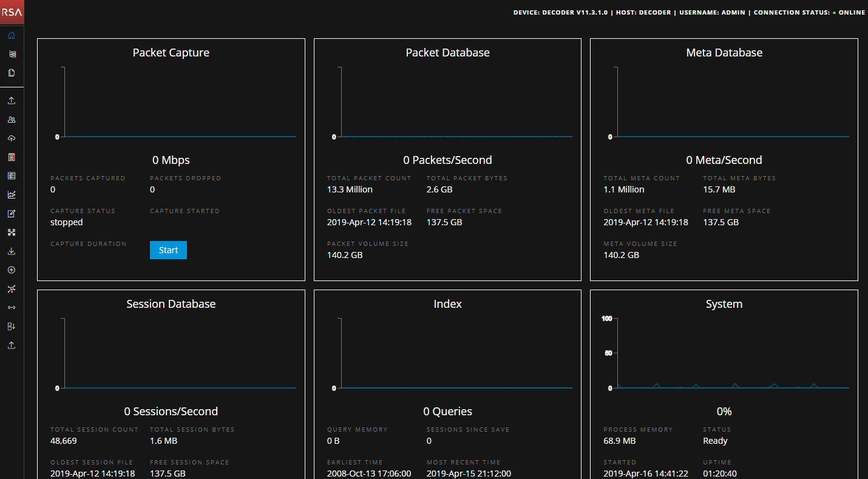Click the RSA logo in the top corner
Screen dimensions: 868x479
click(x=12, y=12)
